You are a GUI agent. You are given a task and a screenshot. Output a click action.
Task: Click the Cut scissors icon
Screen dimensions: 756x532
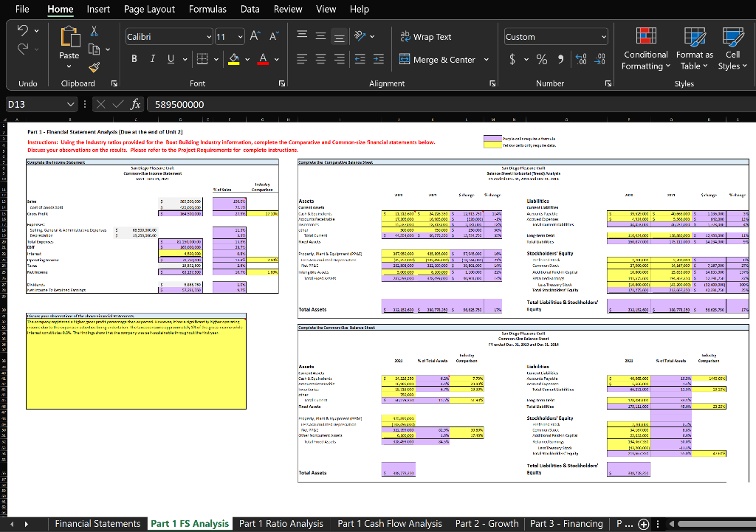click(x=94, y=32)
